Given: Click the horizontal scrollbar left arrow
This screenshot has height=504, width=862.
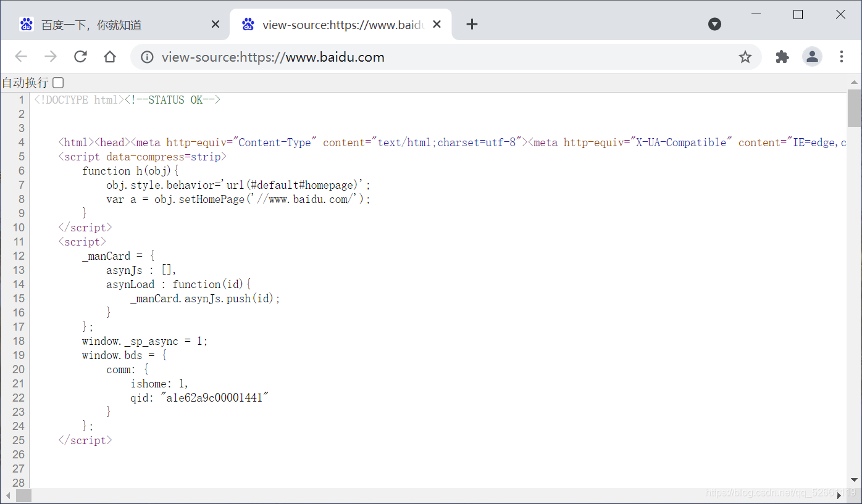Looking at the screenshot, I should click(x=8, y=495).
